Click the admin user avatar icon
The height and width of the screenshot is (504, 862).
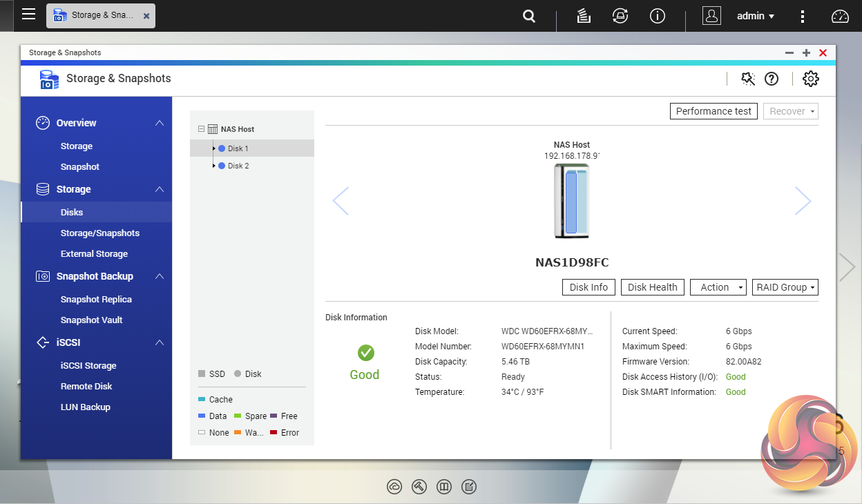click(711, 16)
